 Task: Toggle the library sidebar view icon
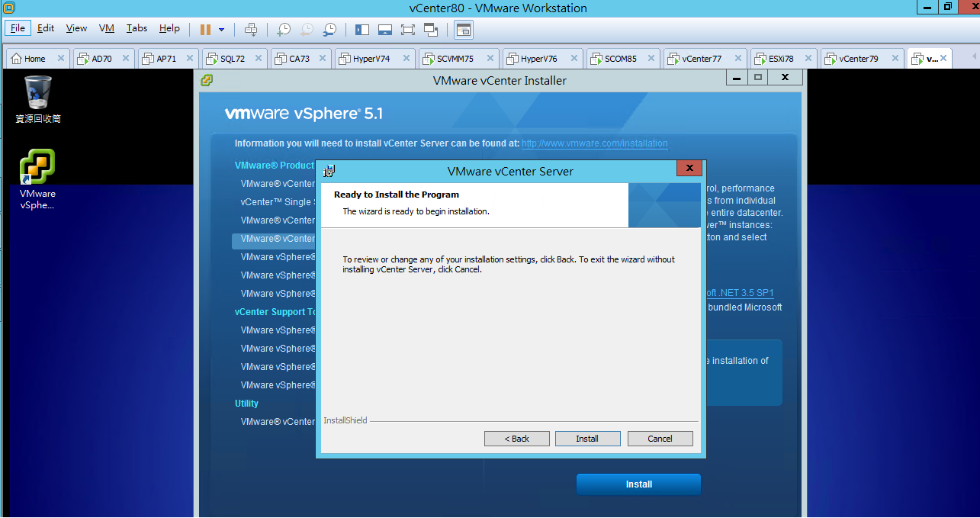(x=362, y=30)
